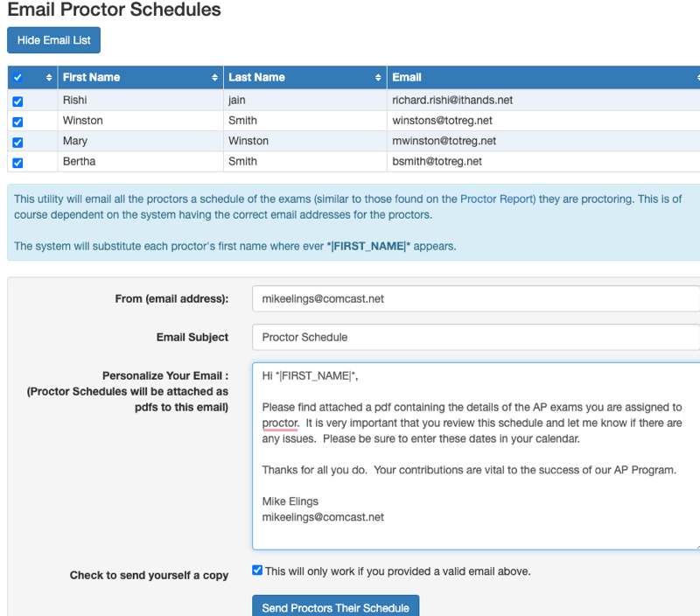Click first name cell Bertha
This screenshot has width=700, height=616.
141,162
